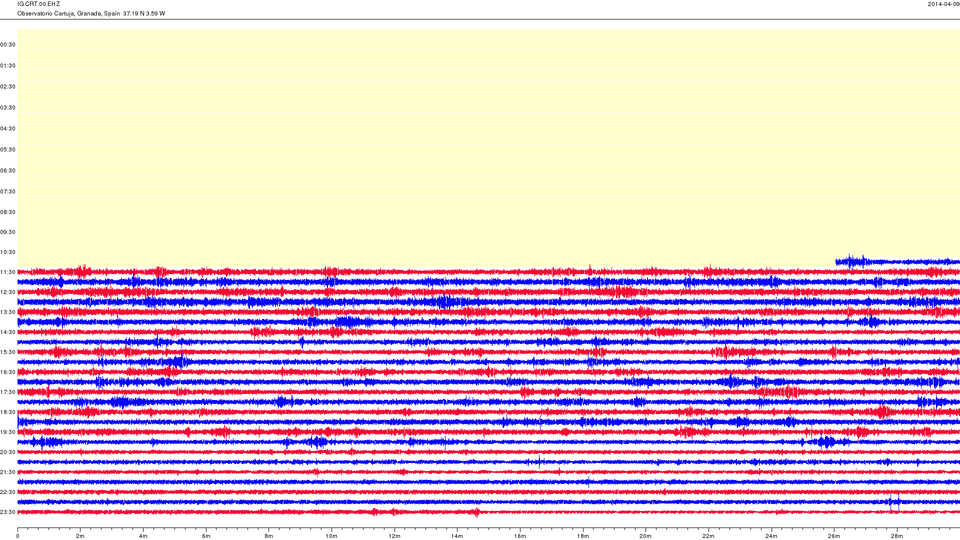960x540 pixels.
Task: Click the 14m axis tick label
Action: tap(457, 536)
